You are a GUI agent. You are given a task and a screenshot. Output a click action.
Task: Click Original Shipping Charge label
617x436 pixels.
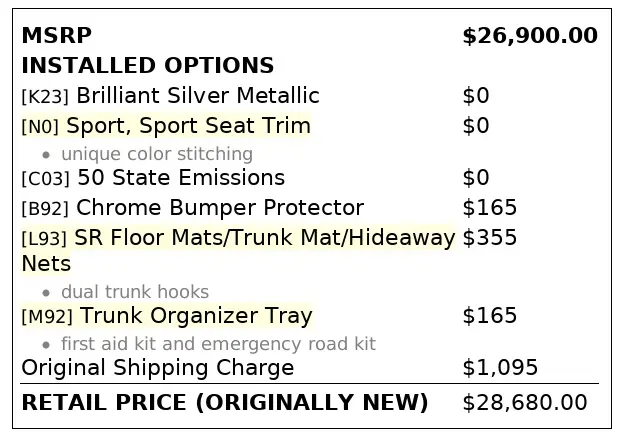coord(158,368)
